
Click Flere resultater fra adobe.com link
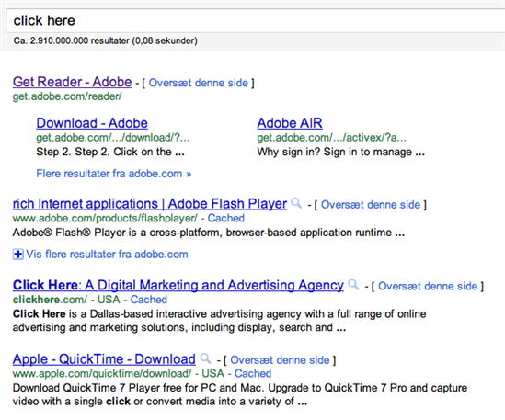(114, 174)
